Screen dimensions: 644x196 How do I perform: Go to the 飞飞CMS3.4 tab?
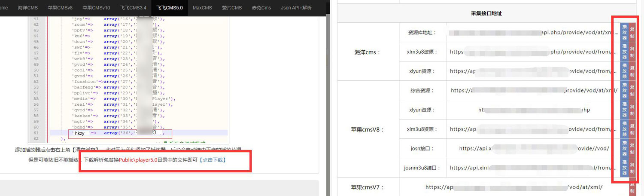[133, 8]
